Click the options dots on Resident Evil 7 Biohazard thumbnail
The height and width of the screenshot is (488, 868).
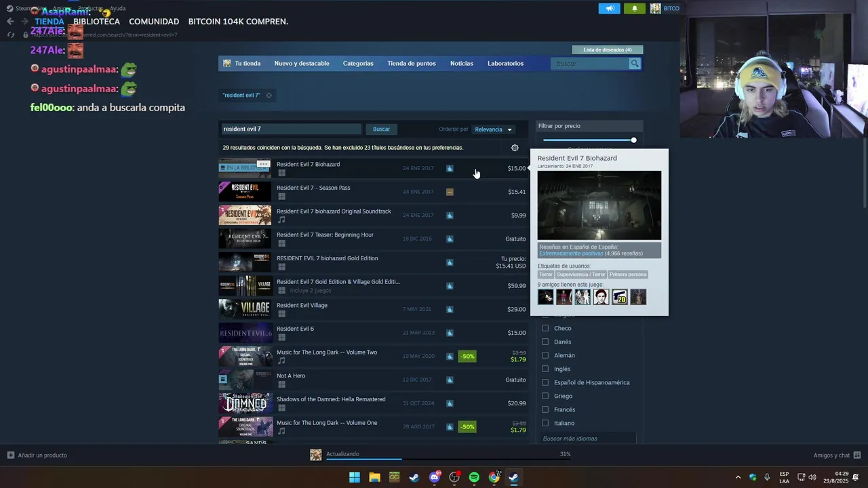coord(263,163)
